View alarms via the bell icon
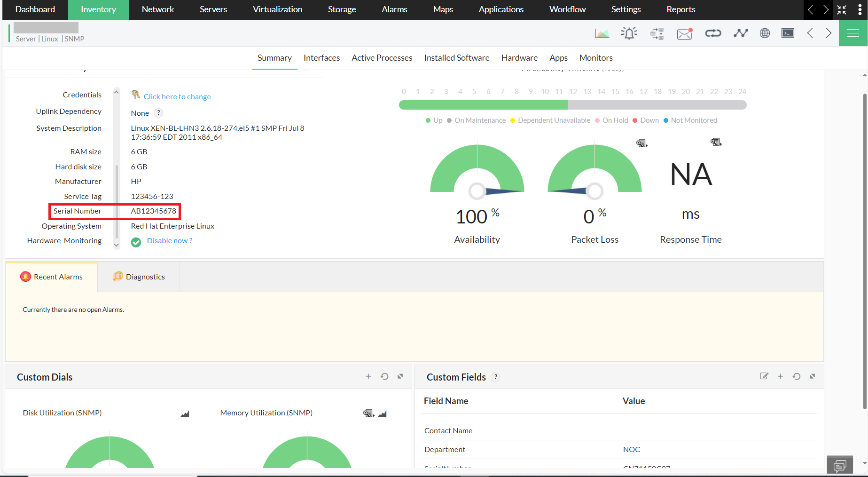868x477 pixels. pos(629,33)
